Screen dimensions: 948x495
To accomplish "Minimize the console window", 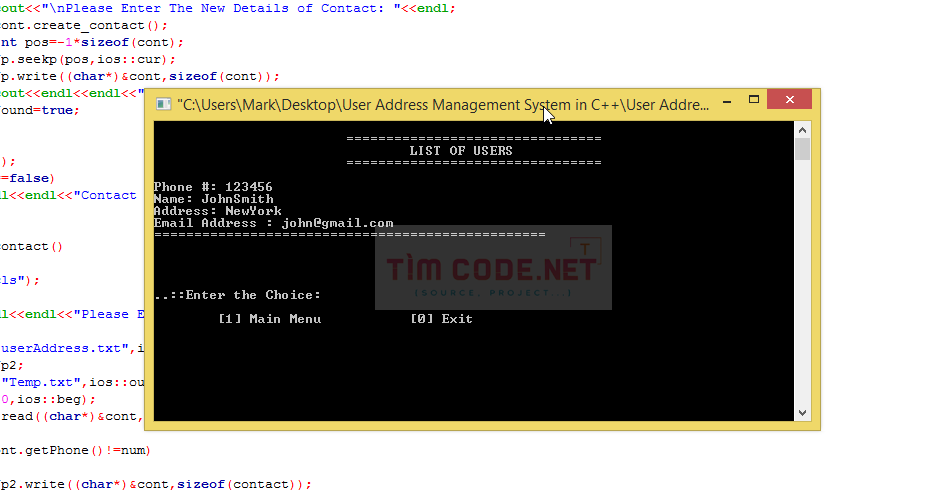I will click(x=727, y=101).
